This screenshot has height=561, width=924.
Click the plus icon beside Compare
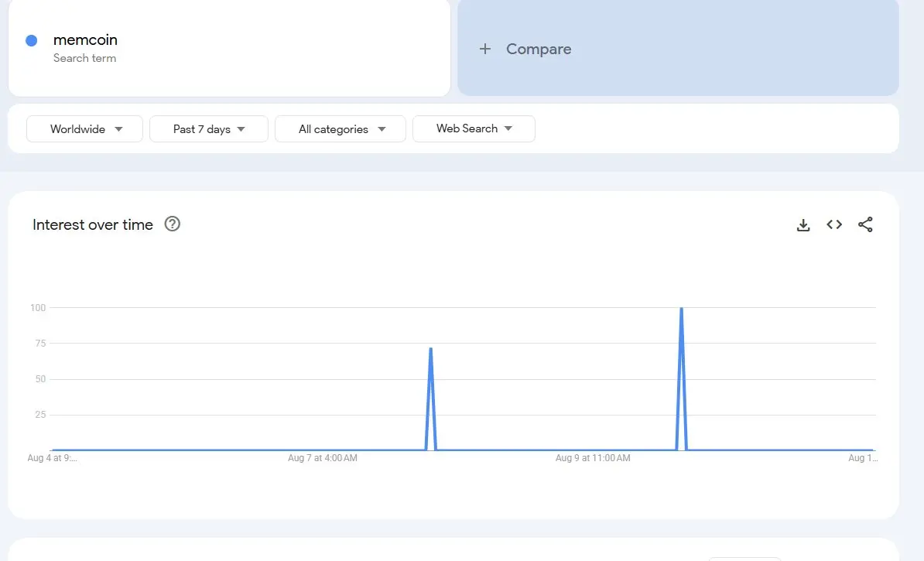coord(485,49)
